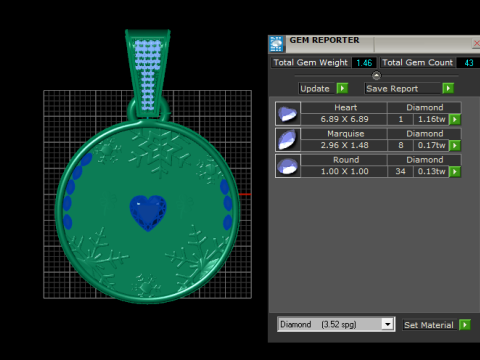Click the Round size 1.00 X 1.00
480x360 pixels.
pyautogui.click(x=344, y=171)
